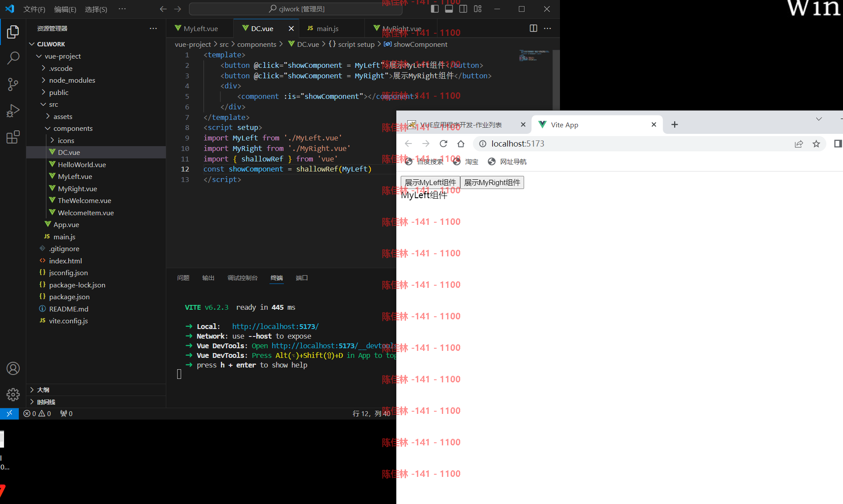
Task: Click the remote window status icon
Action: [x=9, y=413]
